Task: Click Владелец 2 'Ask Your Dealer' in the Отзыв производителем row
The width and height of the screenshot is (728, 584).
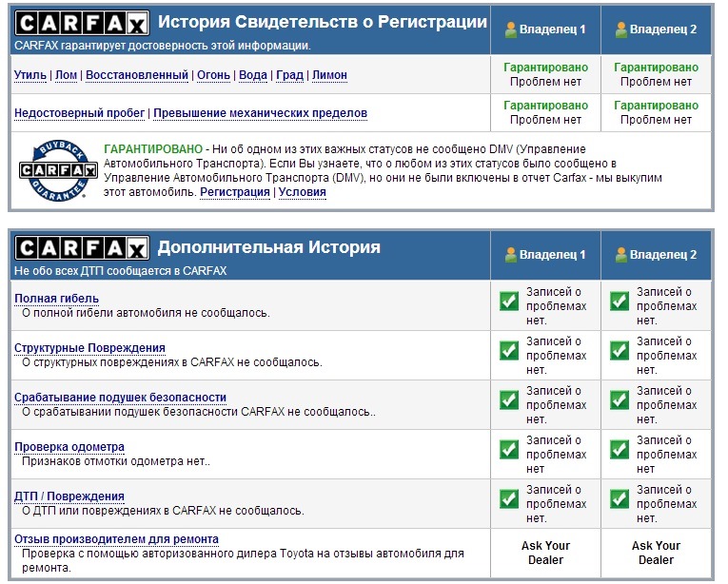Action: 656,553
